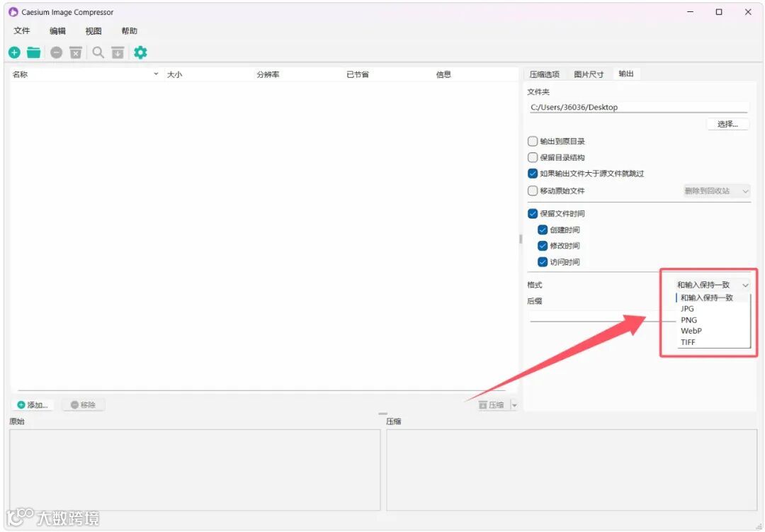The width and height of the screenshot is (765, 532).
Task: Open the add folder toolbar icon
Action: [x=34, y=52]
